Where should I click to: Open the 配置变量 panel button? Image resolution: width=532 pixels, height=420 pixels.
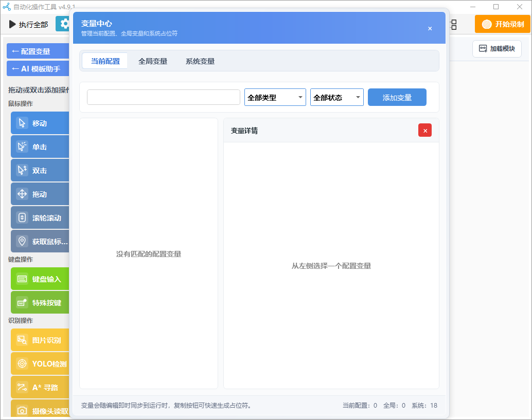(x=38, y=51)
